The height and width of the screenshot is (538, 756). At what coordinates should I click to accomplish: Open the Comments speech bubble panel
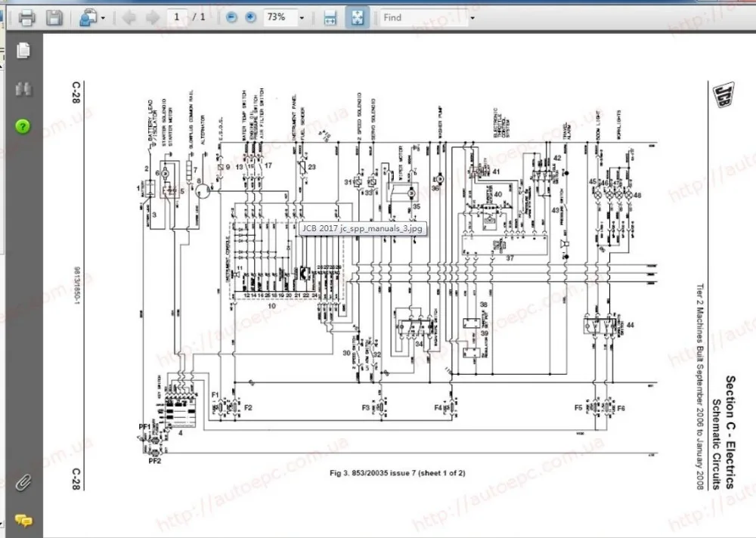tap(23, 520)
